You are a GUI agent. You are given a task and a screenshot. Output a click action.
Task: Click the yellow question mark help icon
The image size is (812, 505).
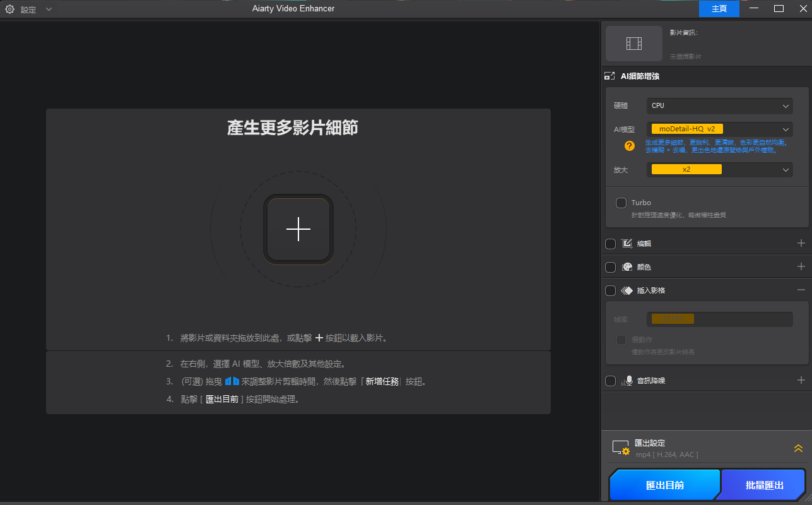[629, 146]
